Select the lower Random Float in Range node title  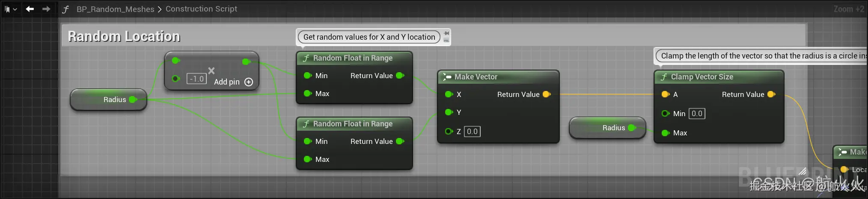pos(353,124)
